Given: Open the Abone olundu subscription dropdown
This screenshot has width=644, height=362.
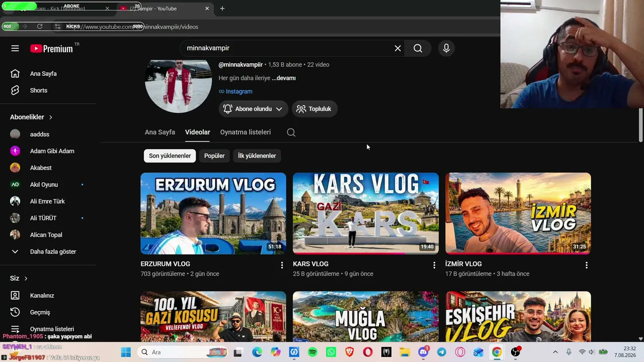Looking at the screenshot, I should pos(253,109).
